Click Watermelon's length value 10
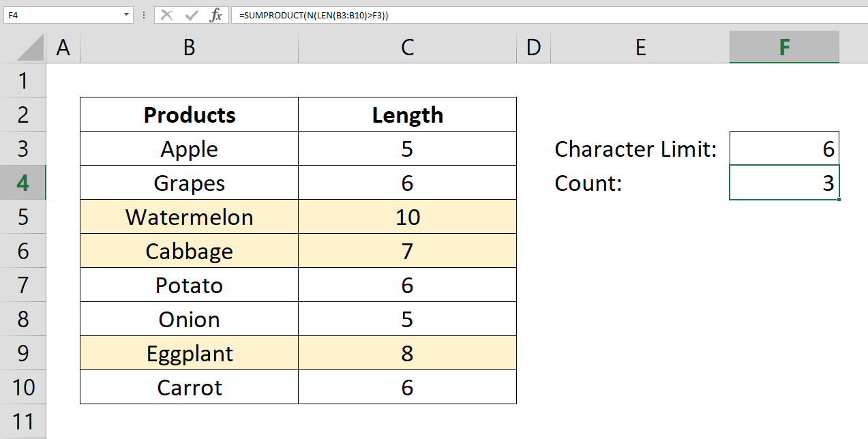868x439 pixels. 408,217
